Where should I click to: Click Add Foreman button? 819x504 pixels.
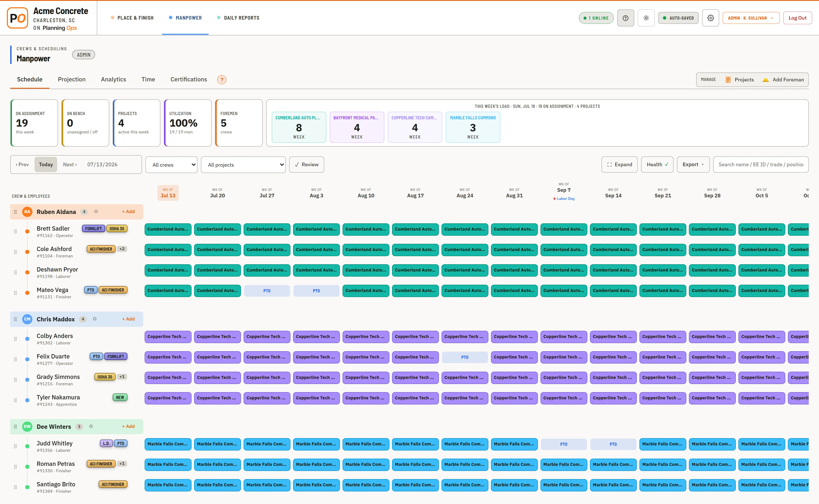[x=783, y=80]
